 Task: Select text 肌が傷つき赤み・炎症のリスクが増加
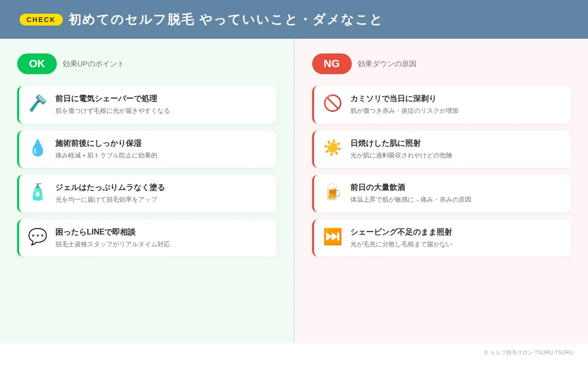pyautogui.click(x=404, y=111)
